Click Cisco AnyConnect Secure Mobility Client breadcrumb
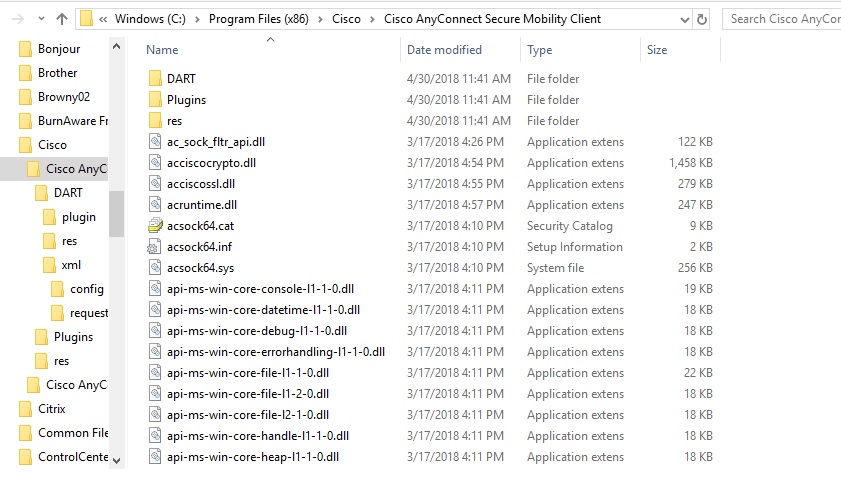The height and width of the screenshot is (479, 841). (x=492, y=19)
